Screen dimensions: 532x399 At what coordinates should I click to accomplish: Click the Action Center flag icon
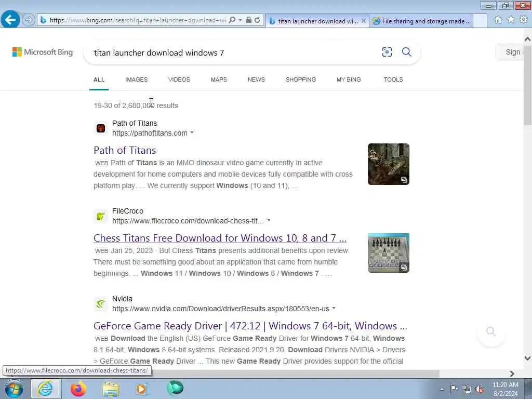coord(454,389)
